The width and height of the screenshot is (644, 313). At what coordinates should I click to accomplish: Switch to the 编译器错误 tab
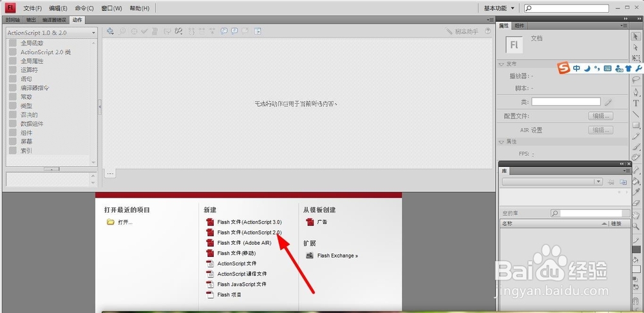click(x=54, y=20)
